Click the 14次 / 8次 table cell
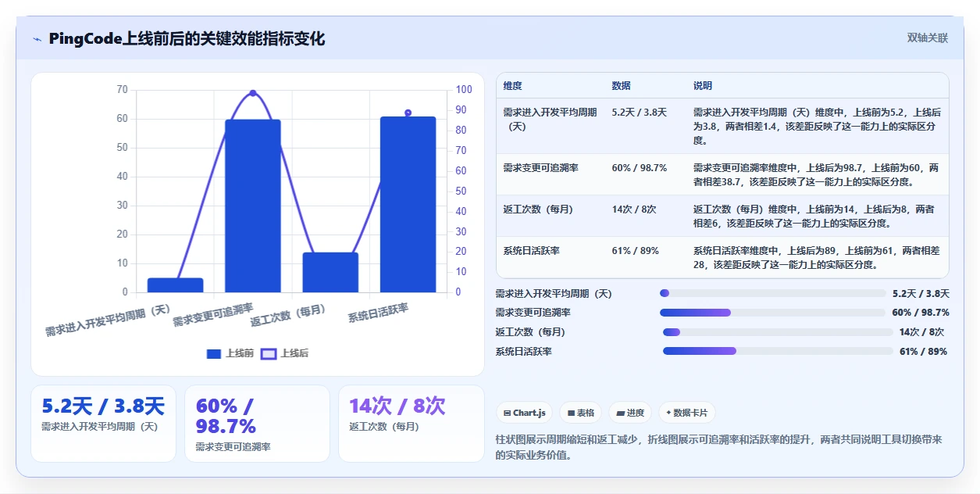The image size is (980, 494). coord(633,209)
